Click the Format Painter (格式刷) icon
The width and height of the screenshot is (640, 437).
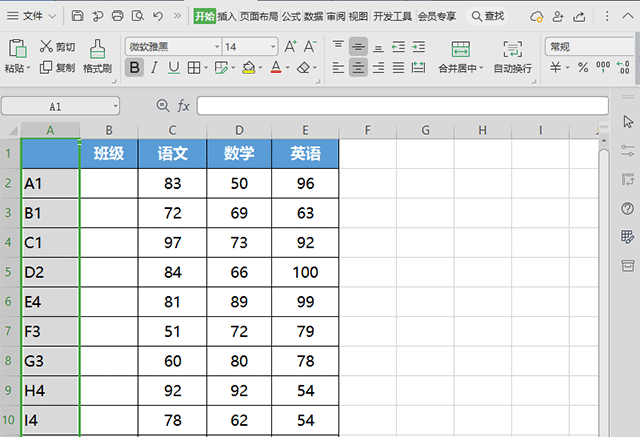pos(97,48)
